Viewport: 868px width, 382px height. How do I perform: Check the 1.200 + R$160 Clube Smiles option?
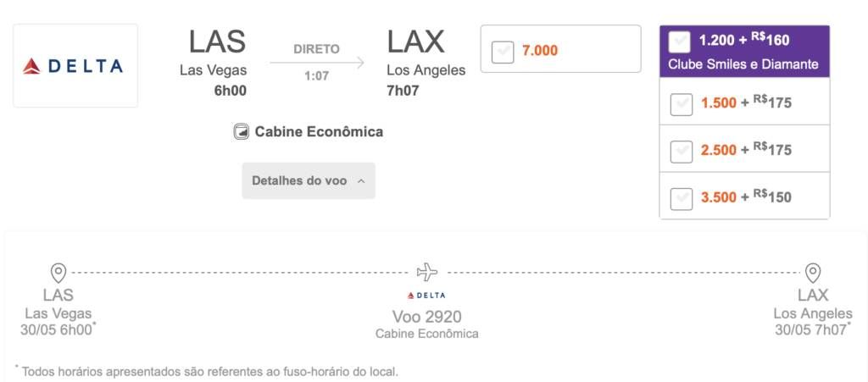679,42
